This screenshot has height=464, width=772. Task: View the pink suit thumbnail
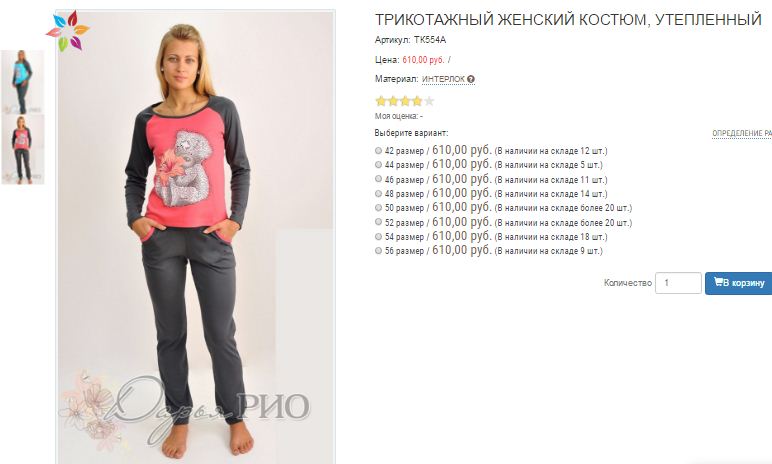pyautogui.click(x=23, y=150)
